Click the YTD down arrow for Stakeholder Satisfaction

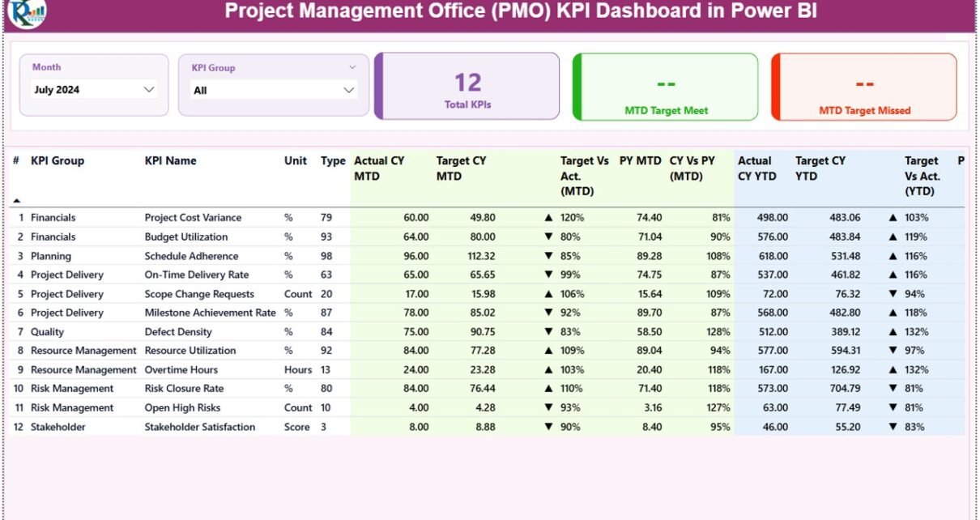pos(893,427)
